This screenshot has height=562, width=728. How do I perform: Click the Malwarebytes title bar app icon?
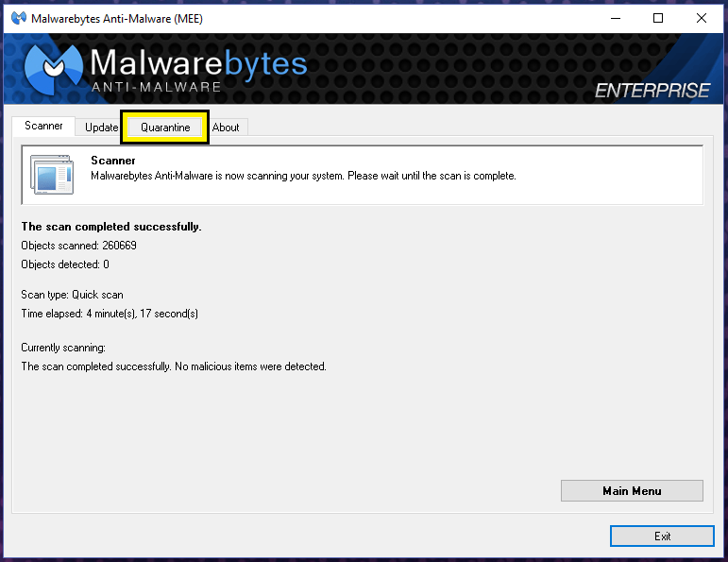(18, 19)
